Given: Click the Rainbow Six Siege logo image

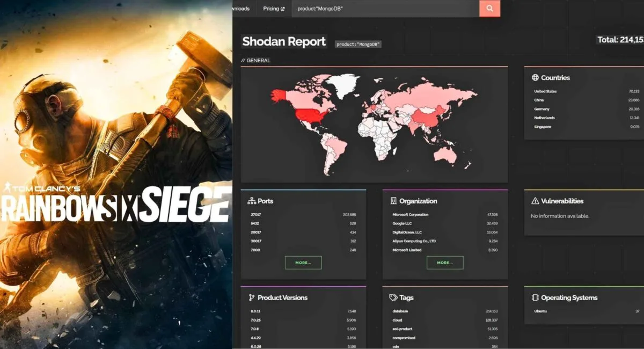Looking at the screenshot, I should point(115,204).
